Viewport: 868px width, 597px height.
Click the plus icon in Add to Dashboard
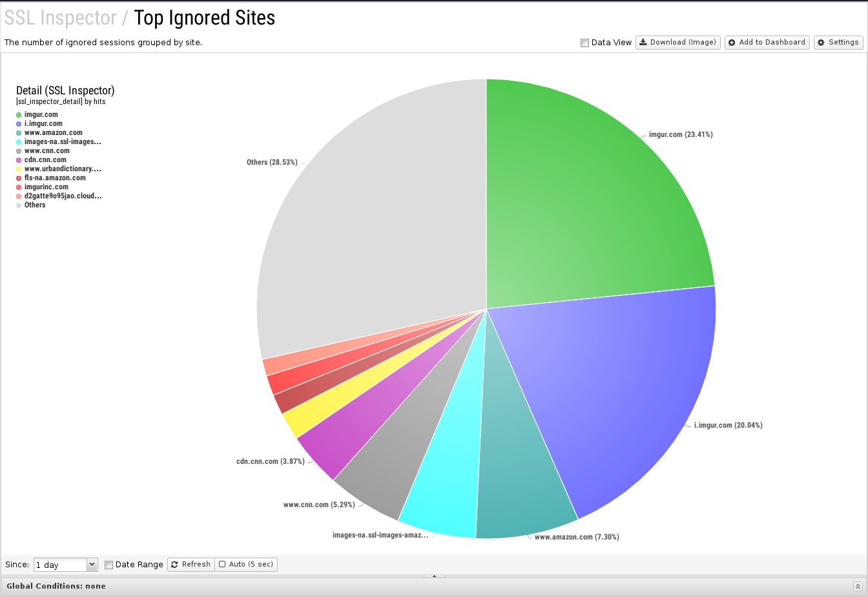click(x=732, y=43)
